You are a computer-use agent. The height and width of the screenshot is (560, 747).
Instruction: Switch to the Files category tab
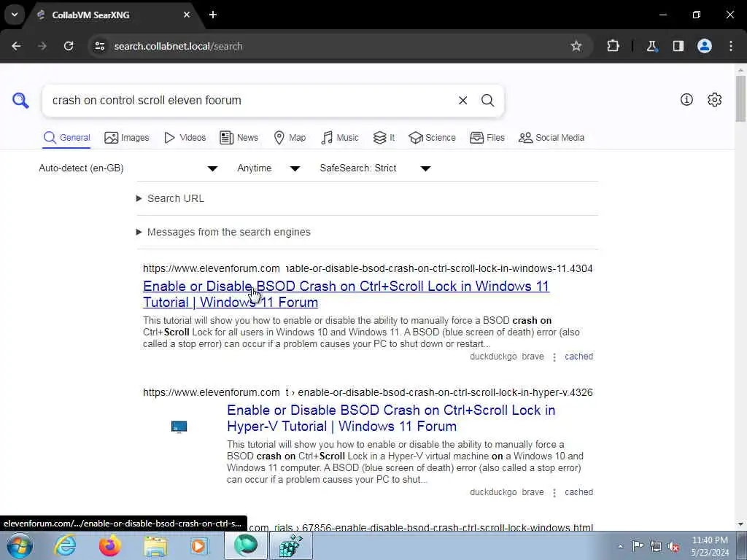pyautogui.click(x=487, y=138)
